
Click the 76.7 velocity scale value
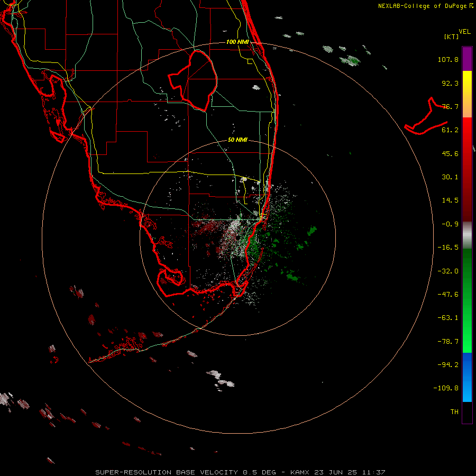click(450, 106)
